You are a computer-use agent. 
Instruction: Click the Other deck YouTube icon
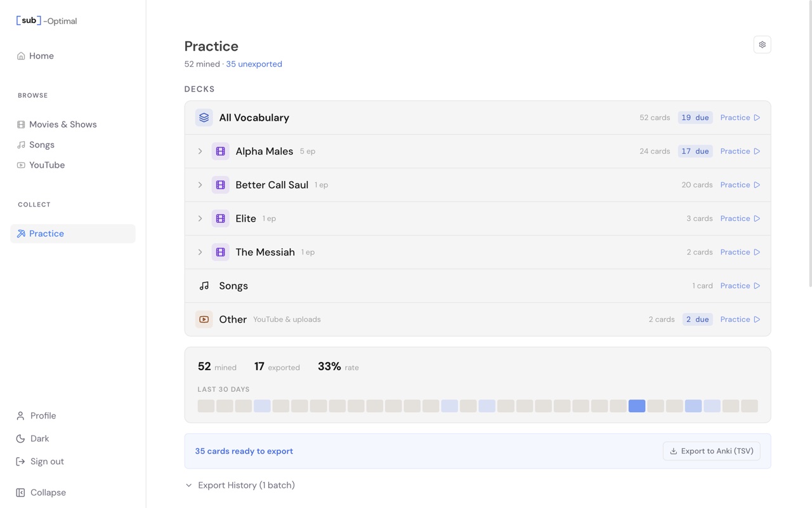pyautogui.click(x=204, y=319)
